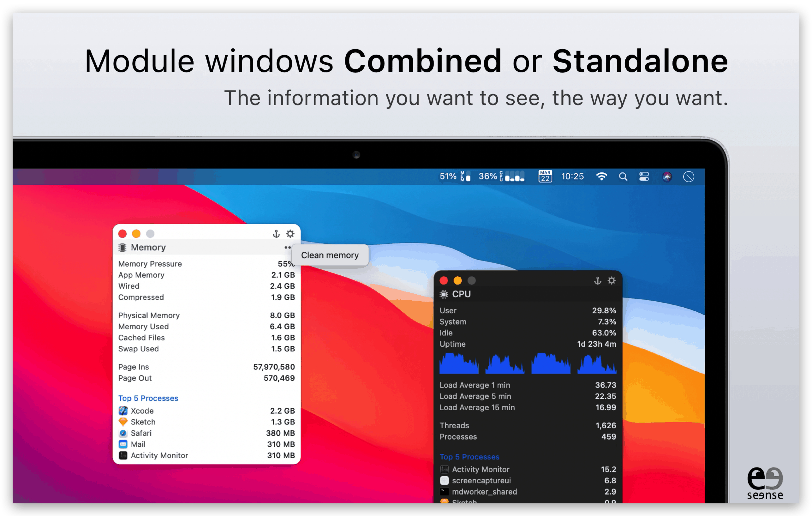This screenshot has height=516, width=812.
Task: Select the Physical Memory 8.0 GB row
Action: coord(206,315)
